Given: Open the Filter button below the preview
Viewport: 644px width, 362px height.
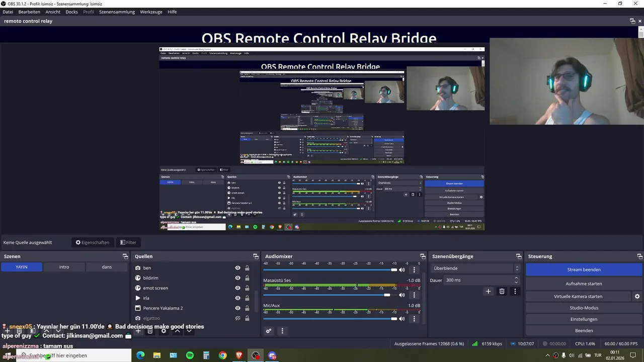Looking at the screenshot, I should [x=128, y=242].
